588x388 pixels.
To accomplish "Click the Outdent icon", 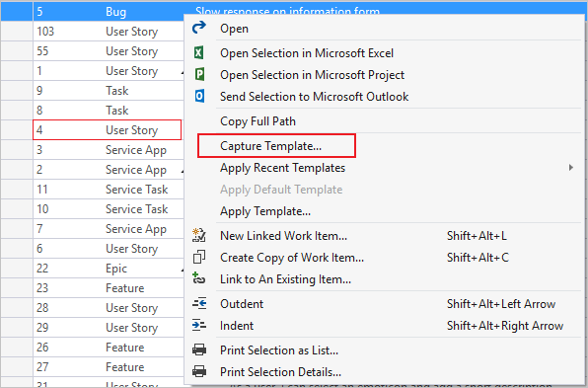I will (x=199, y=303).
